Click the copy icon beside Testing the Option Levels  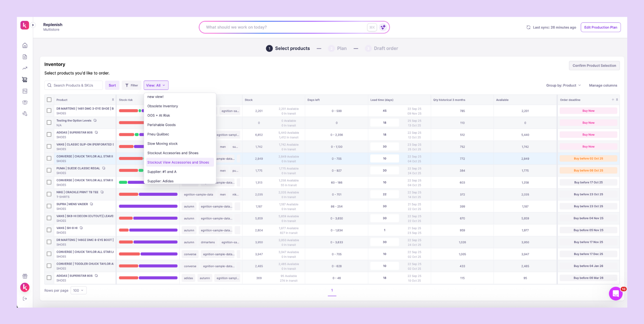coord(95,120)
